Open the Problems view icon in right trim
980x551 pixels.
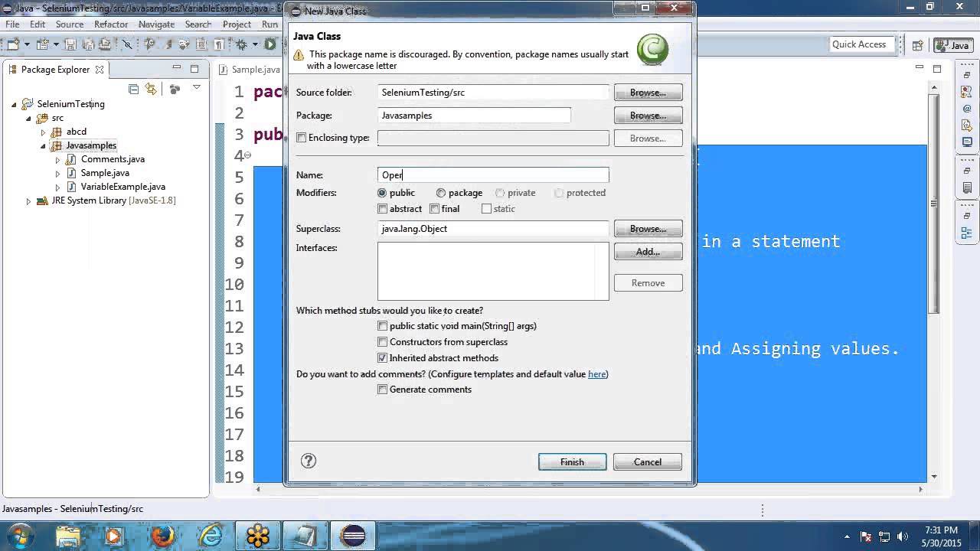click(967, 92)
